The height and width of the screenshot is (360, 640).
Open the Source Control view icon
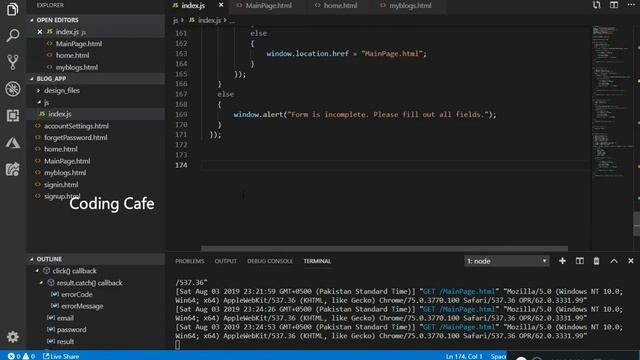13,62
